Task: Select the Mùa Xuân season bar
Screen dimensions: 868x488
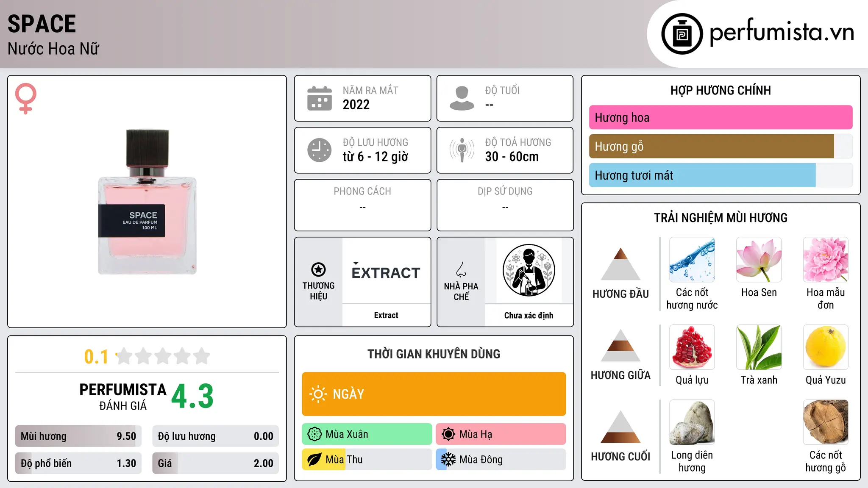Action: point(367,434)
